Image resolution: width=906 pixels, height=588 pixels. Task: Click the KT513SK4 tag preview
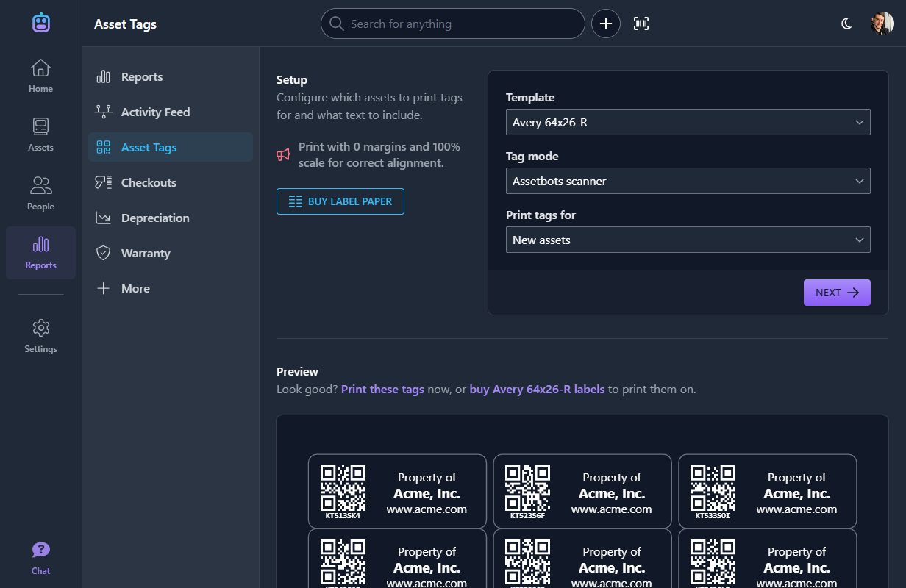click(397, 491)
